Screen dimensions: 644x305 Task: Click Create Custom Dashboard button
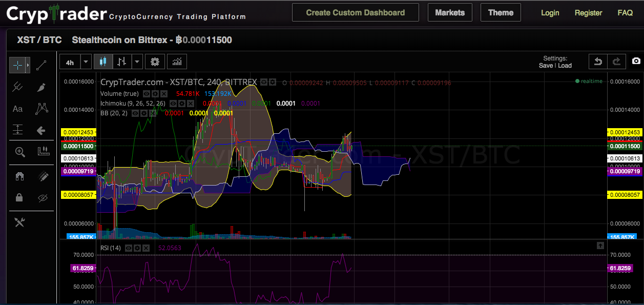coord(356,13)
